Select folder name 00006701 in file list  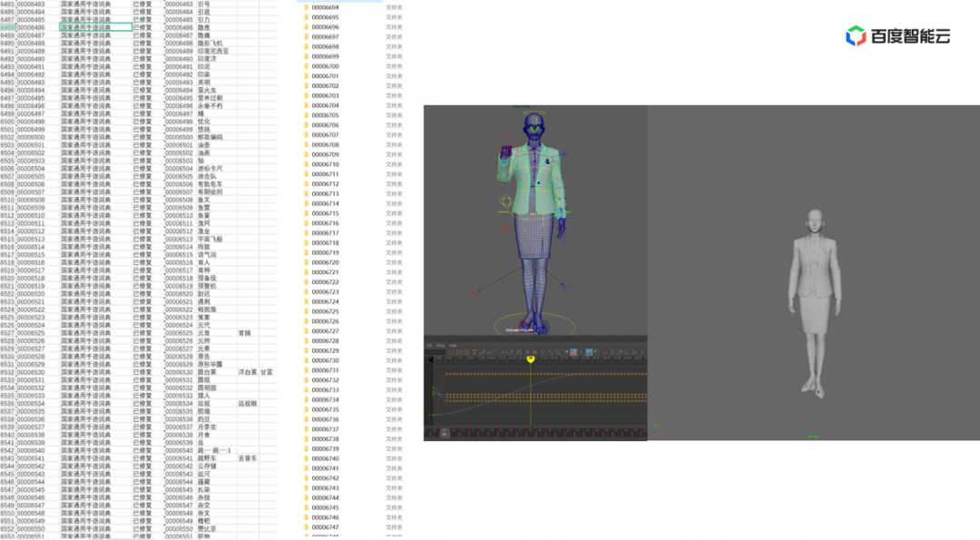[x=325, y=76]
